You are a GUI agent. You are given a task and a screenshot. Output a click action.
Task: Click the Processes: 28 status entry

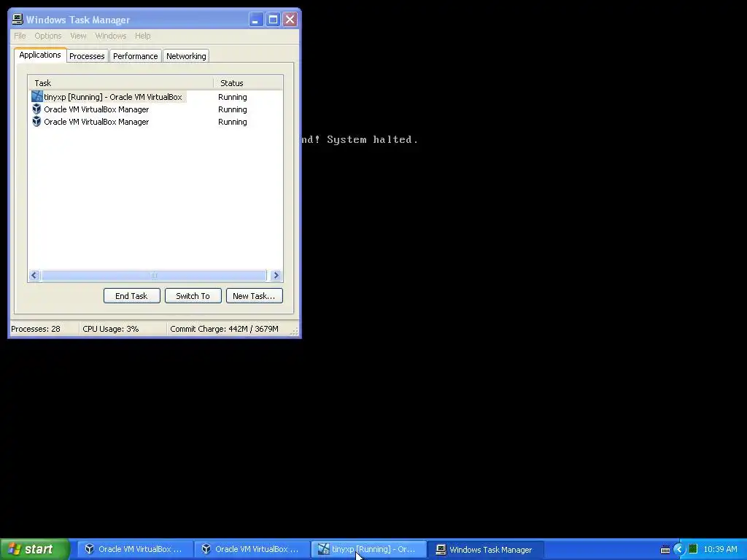click(x=44, y=329)
